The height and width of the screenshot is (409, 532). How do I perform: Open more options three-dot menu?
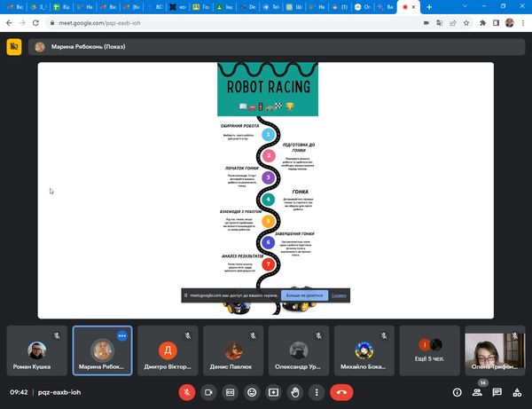coord(317,391)
